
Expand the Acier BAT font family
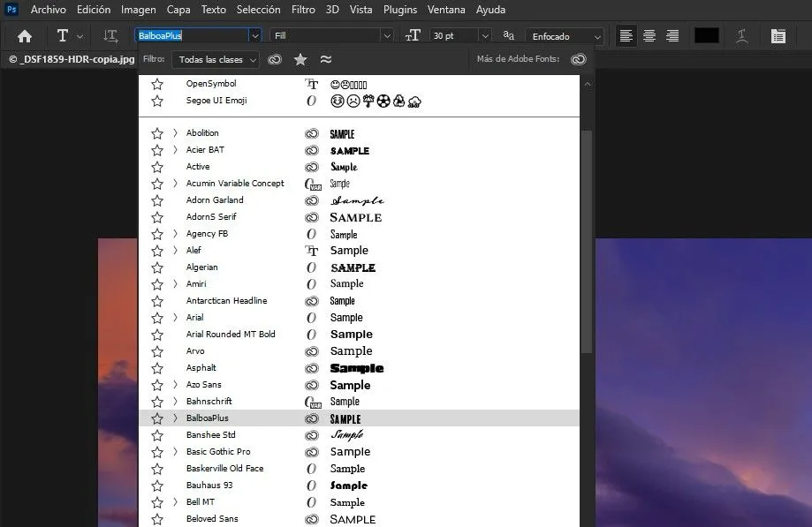coord(175,149)
